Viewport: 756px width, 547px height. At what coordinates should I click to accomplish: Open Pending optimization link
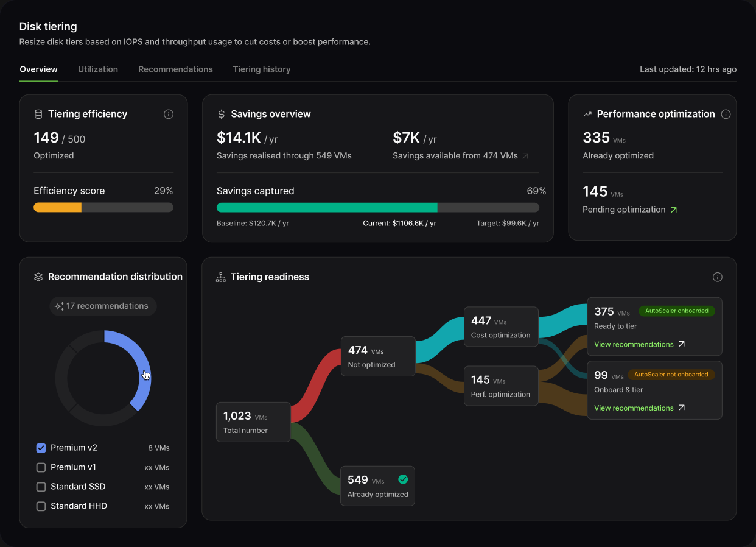pos(630,210)
